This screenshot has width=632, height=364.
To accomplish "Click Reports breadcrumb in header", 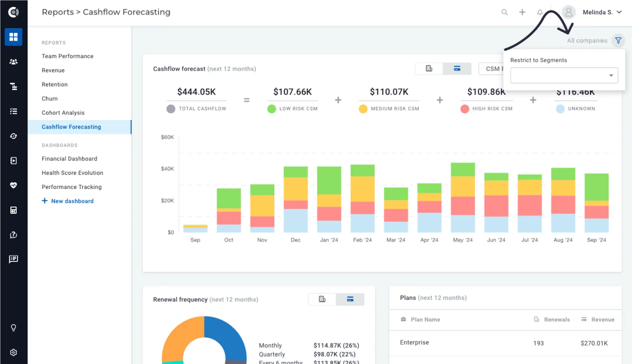I will [58, 12].
